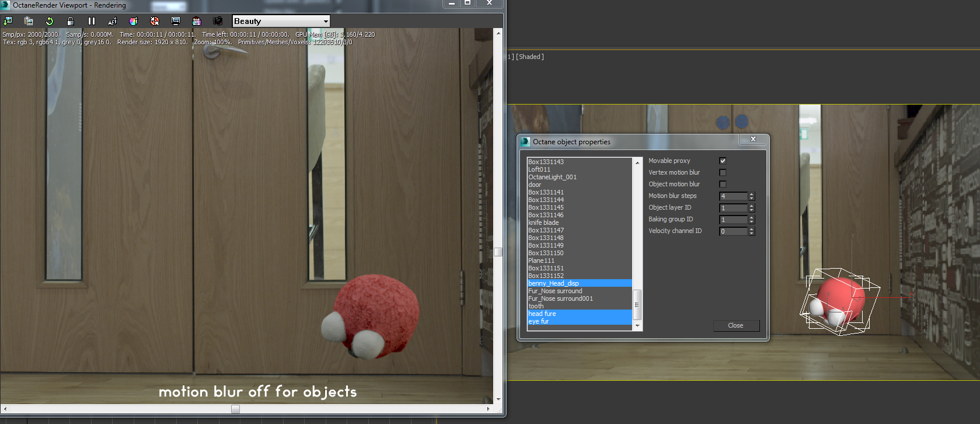Select Box1331149 in the object list

coord(580,245)
